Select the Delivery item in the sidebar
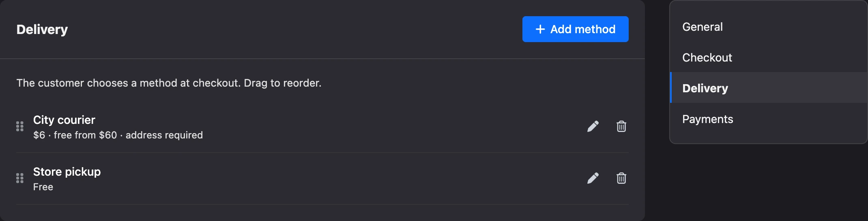 point(769,88)
